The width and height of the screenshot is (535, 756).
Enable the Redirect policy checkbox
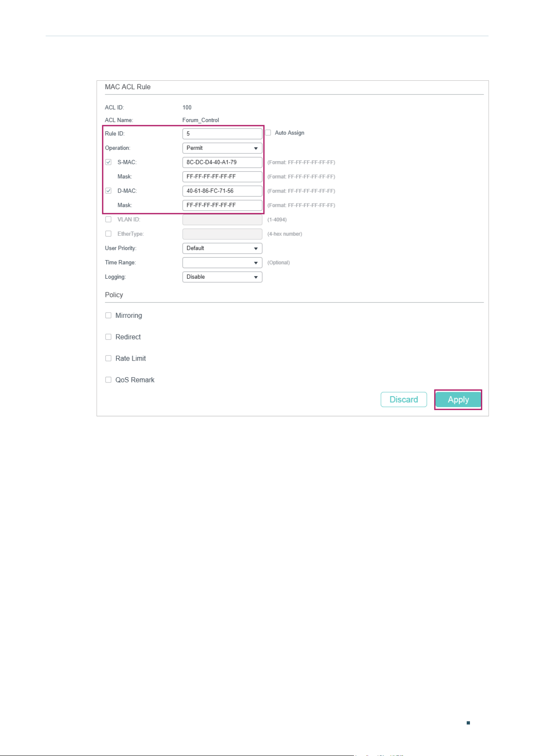click(108, 337)
